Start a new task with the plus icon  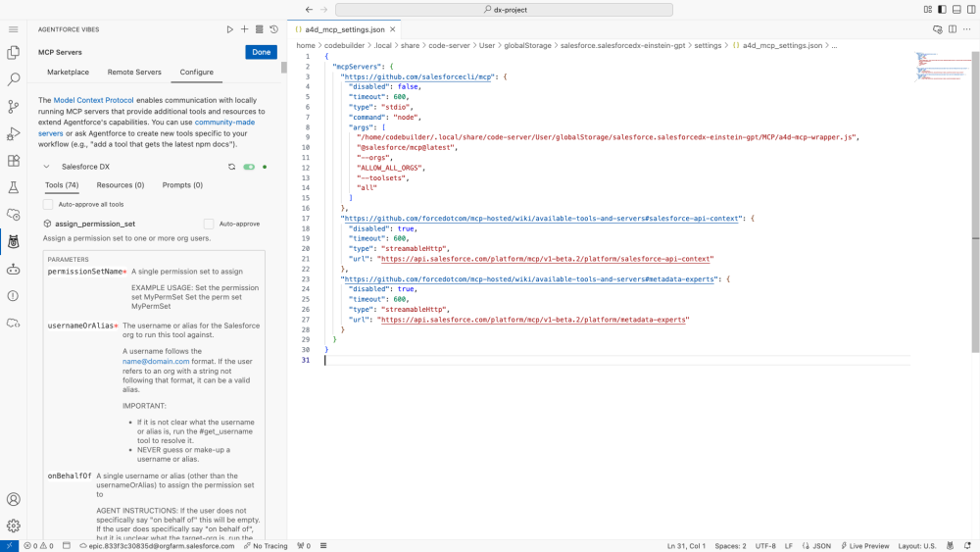coord(244,29)
